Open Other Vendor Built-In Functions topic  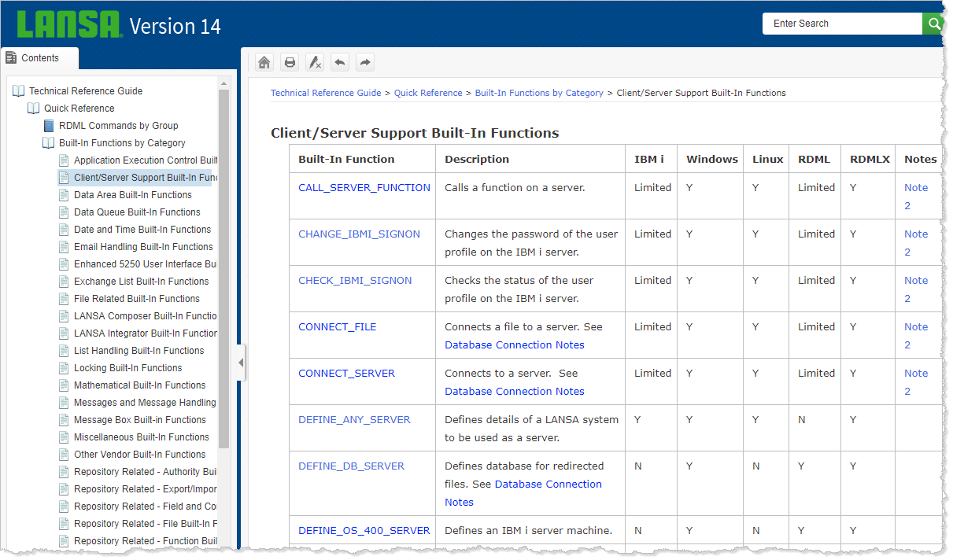140,455
